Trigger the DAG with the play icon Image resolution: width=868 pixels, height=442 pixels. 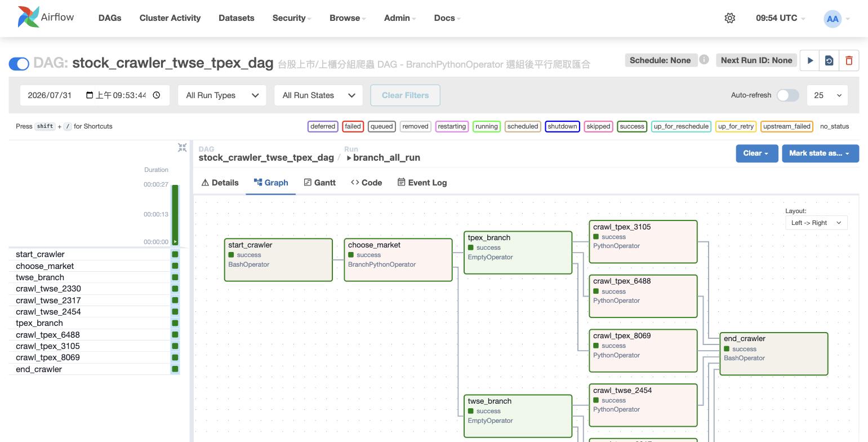tap(810, 60)
